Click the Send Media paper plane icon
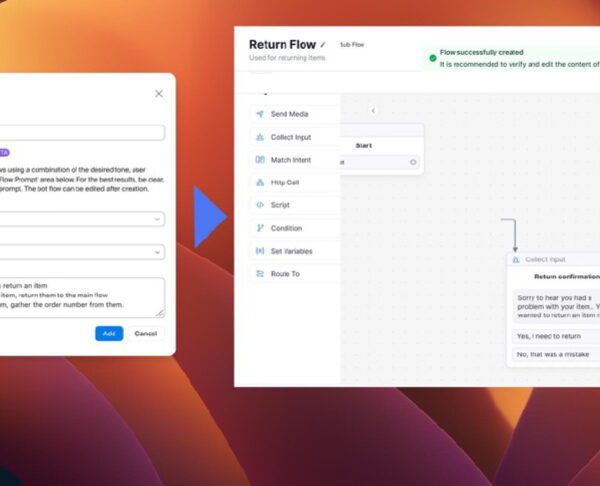Viewport: 600px width, 486px height. coord(260,114)
